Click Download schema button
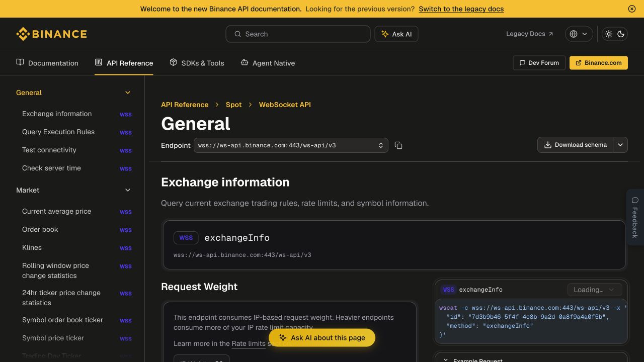This screenshot has height=362, width=644. tap(575, 145)
